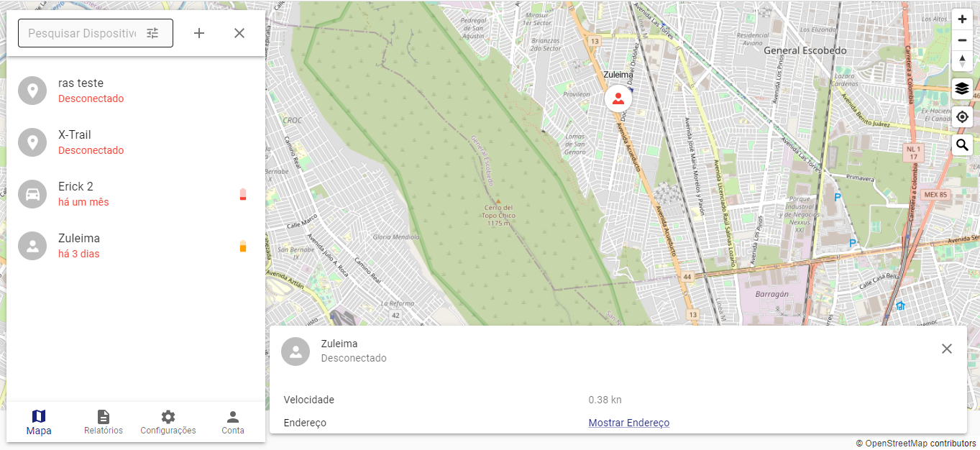Select the Zuleima person avatar in list
Screen dimensions: 980x450
point(32,246)
